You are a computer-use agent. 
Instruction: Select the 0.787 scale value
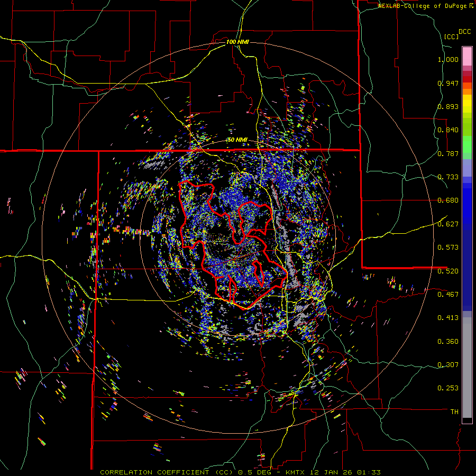coord(448,153)
